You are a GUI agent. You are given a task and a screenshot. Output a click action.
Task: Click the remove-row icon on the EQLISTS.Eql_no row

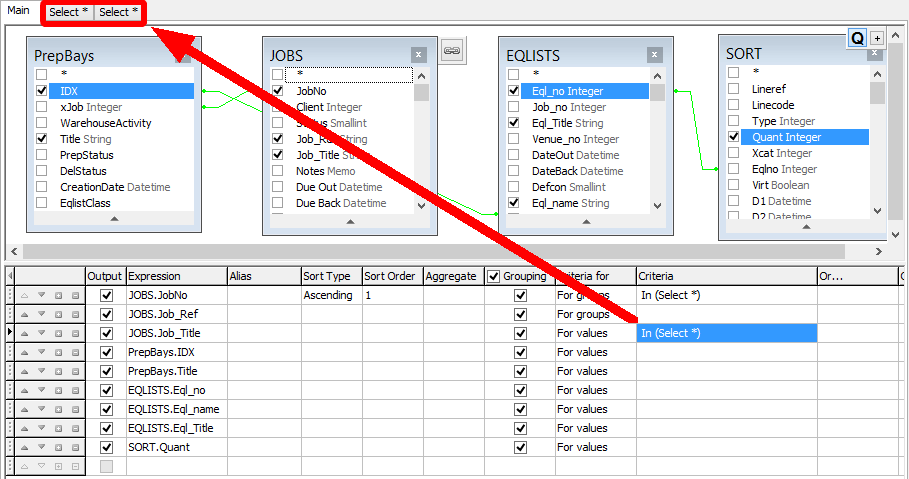click(76, 390)
